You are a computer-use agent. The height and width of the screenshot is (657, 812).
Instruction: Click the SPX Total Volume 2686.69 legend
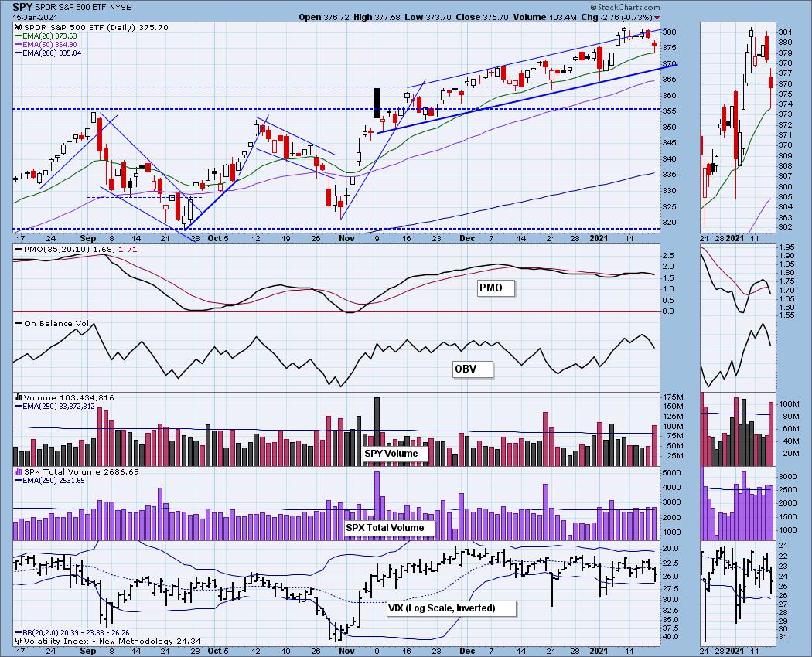click(x=77, y=471)
